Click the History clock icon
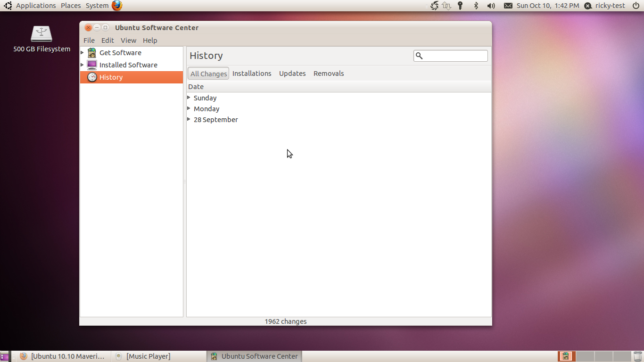This screenshot has height=362, width=644. pyautogui.click(x=92, y=77)
